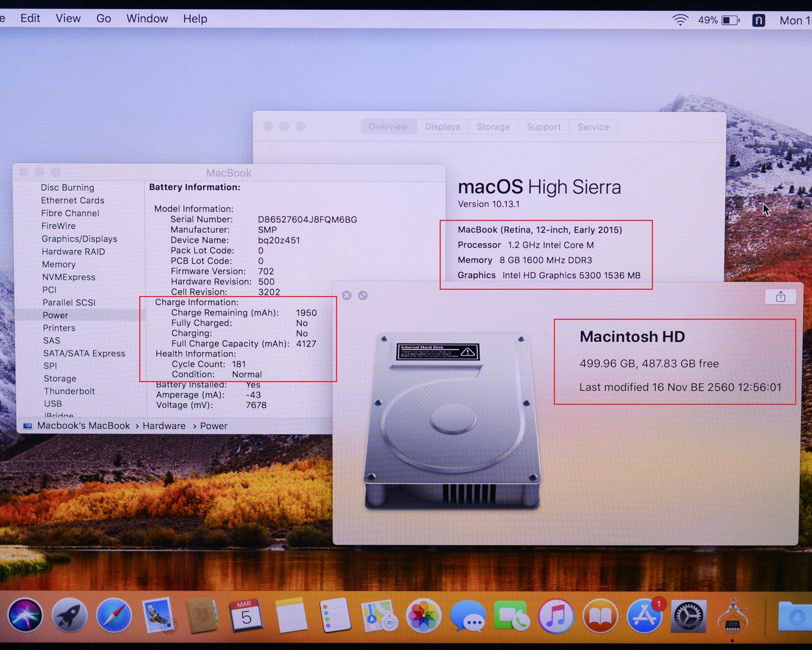Screen dimensions: 812x650
Task: Open the View menu
Action: point(68,19)
